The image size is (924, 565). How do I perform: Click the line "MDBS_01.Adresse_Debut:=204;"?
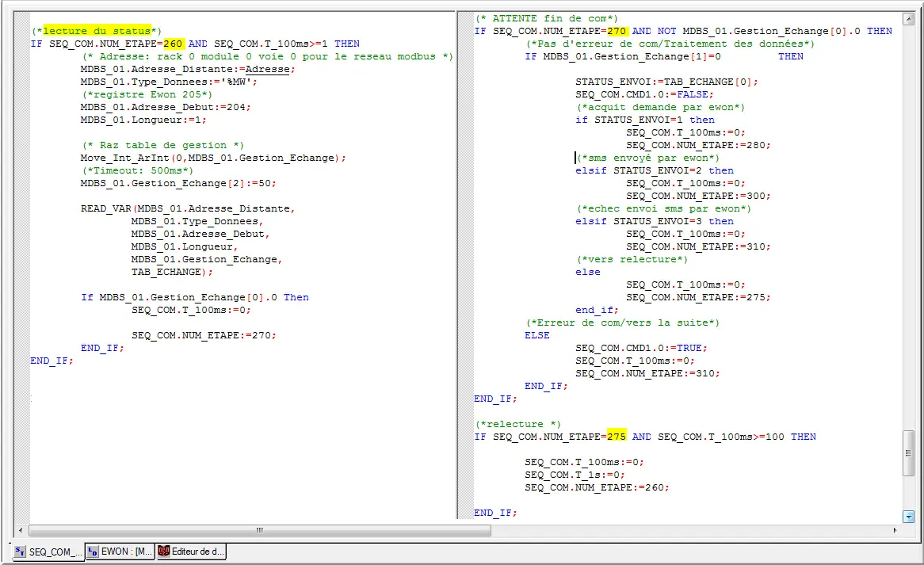tap(166, 107)
